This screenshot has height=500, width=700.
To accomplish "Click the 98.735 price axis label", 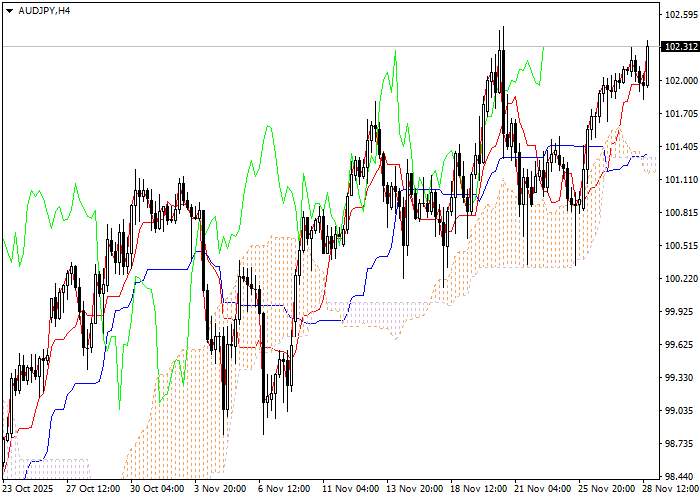I will (681, 444).
